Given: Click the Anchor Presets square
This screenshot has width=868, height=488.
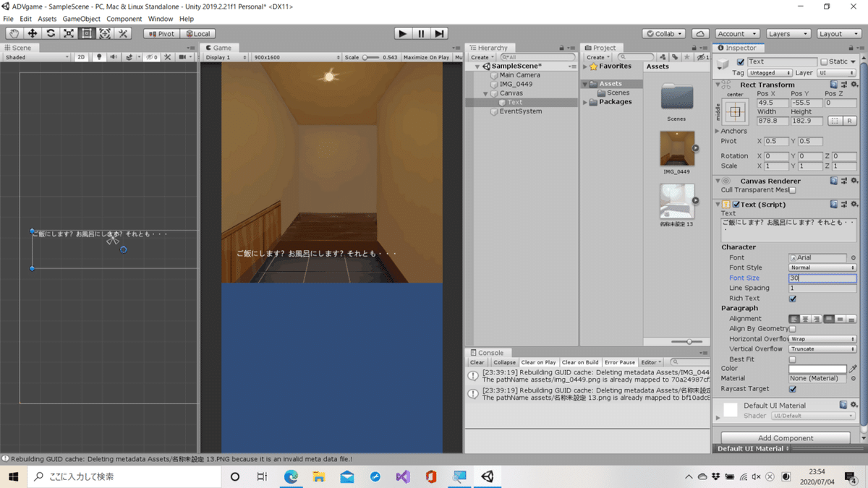Looking at the screenshot, I should [x=735, y=112].
